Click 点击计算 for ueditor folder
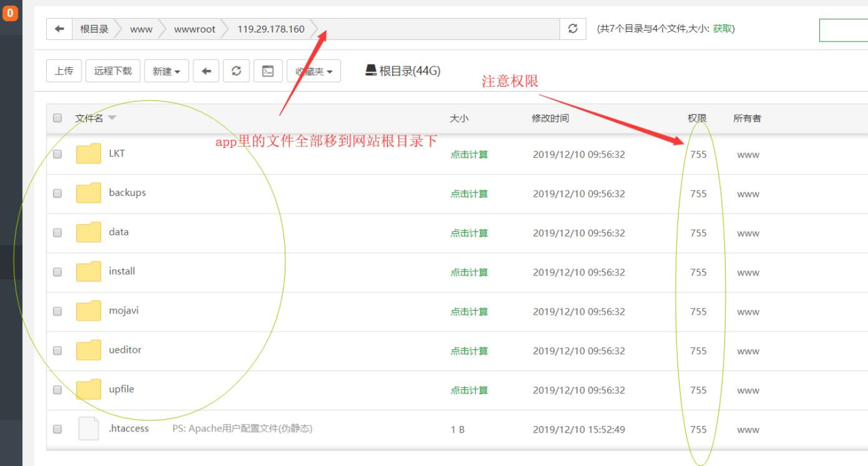This screenshot has width=868, height=466. [x=469, y=351]
